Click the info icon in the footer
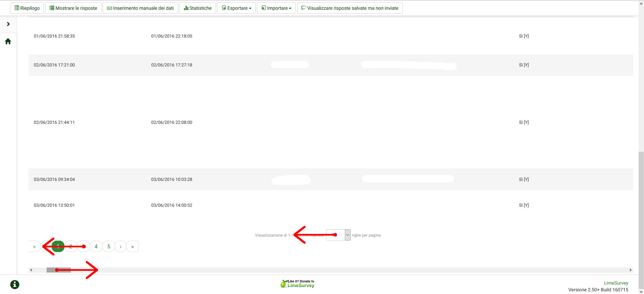 click(x=15, y=285)
